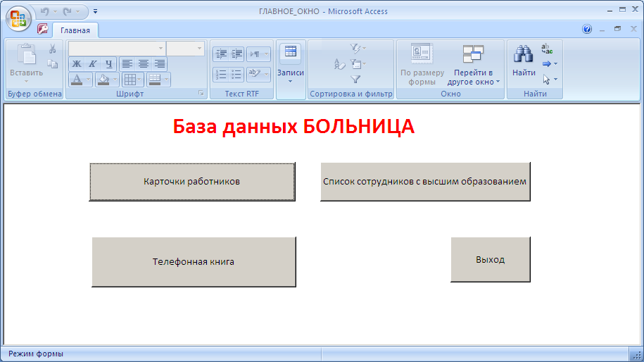Click the Help question mark icon
644x362 pixels.
(x=587, y=29)
